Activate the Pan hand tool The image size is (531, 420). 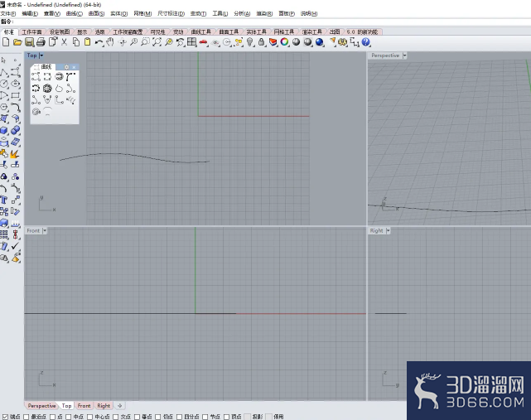pos(110,42)
